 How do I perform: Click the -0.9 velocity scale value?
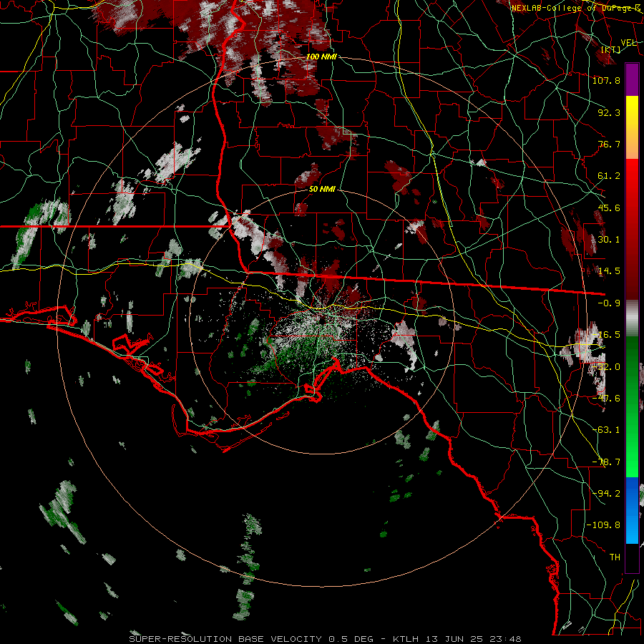click(609, 303)
